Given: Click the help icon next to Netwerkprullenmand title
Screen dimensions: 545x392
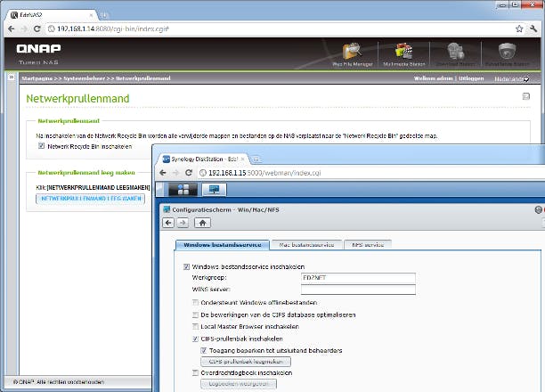Looking at the screenshot, I should (x=526, y=96).
